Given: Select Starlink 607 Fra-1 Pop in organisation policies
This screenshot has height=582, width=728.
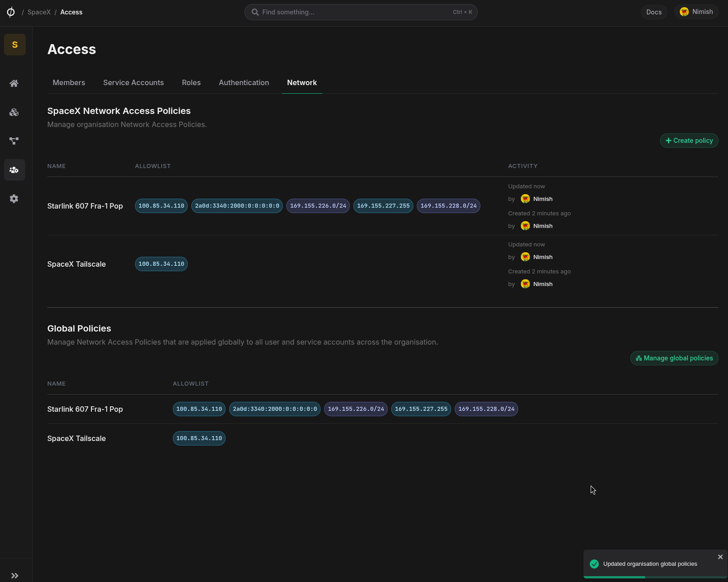Looking at the screenshot, I should [85, 206].
